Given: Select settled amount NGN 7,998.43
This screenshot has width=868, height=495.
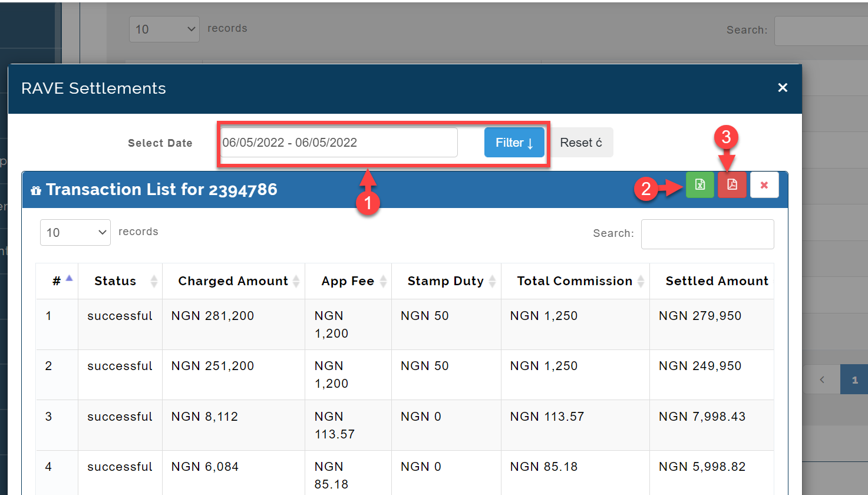Looking at the screenshot, I should (702, 417).
